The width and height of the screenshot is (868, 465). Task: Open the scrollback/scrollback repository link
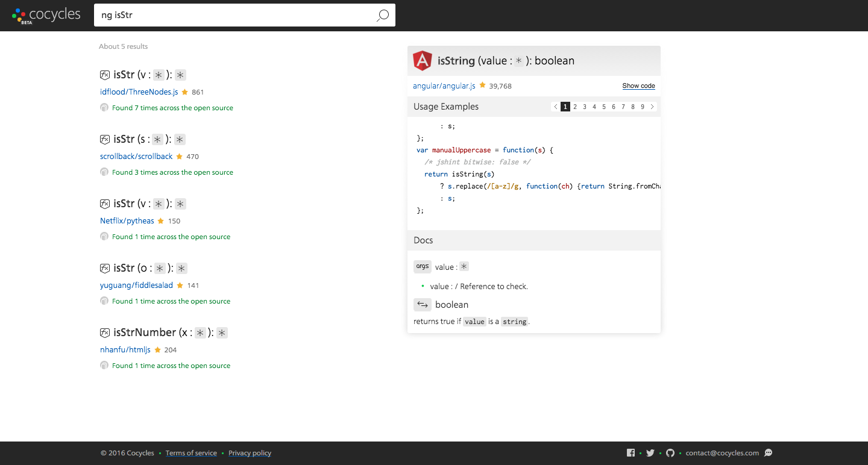[136, 156]
